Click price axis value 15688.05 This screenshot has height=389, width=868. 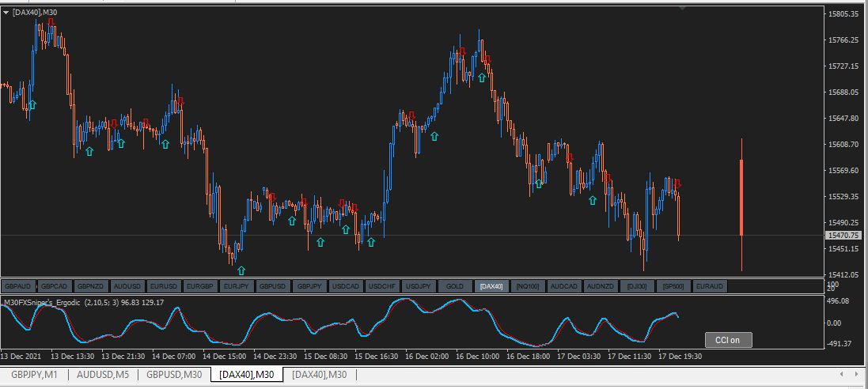[845, 92]
